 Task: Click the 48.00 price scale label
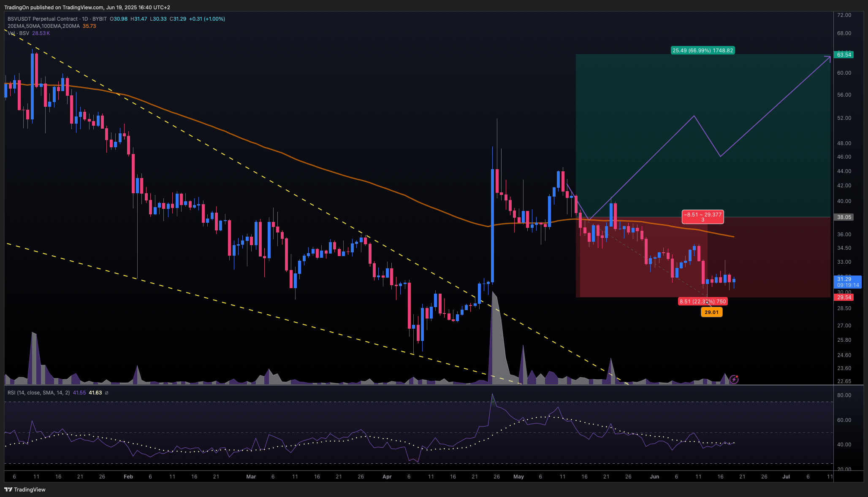coord(844,143)
